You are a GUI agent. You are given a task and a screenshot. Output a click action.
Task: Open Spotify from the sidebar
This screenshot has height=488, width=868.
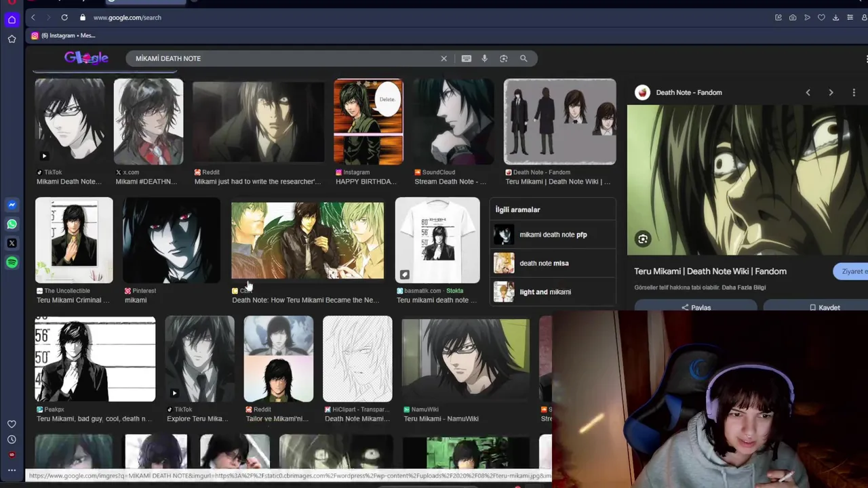pos(12,262)
